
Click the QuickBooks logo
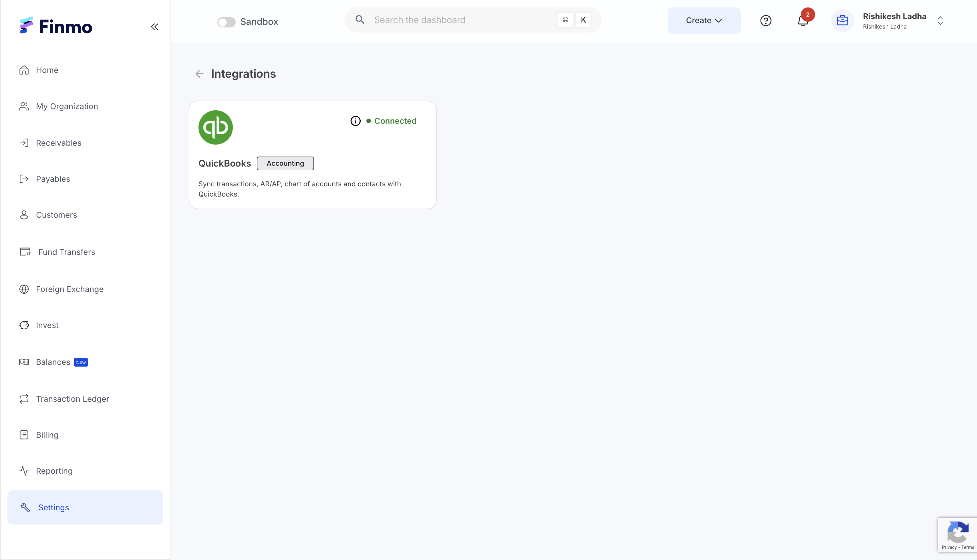[x=216, y=127]
